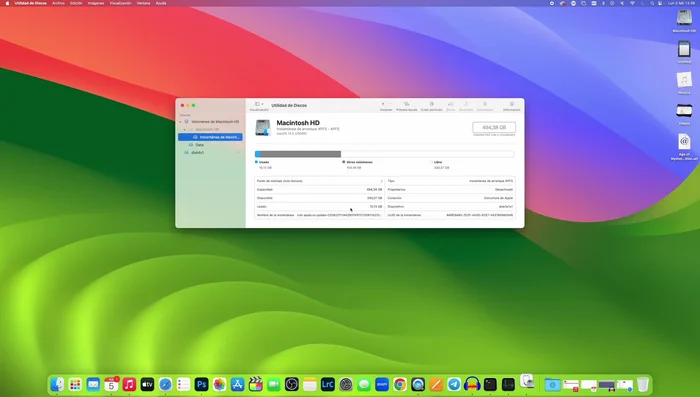Screen dimensions: 700x397
Task: Click the blue Usado segment of storage bar
Action: pyautogui.click(x=258, y=154)
